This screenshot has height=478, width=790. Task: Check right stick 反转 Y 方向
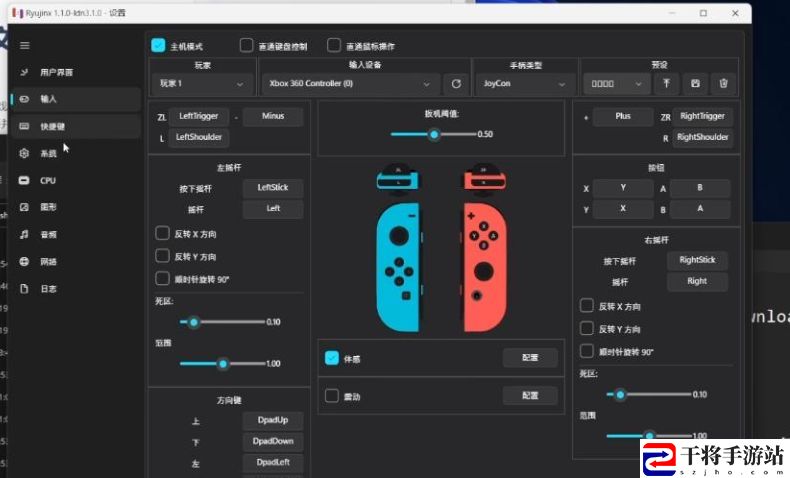(586, 328)
